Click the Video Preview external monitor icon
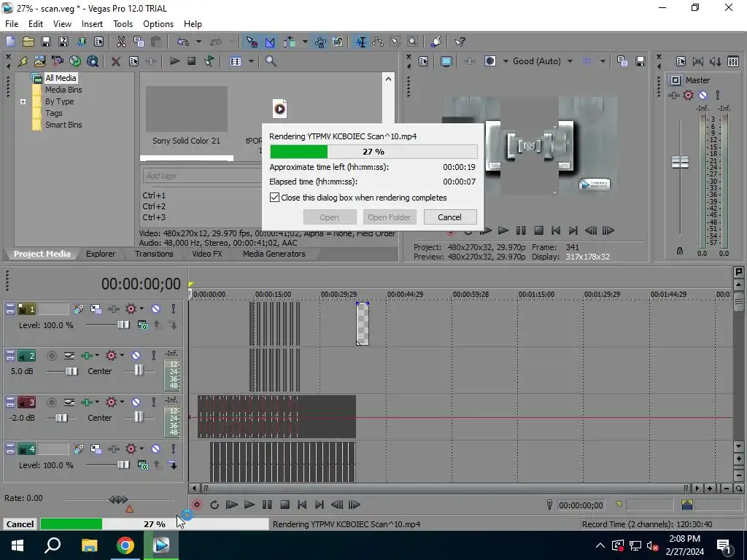The width and height of the screenshot is (747, 560). point(446,61)
